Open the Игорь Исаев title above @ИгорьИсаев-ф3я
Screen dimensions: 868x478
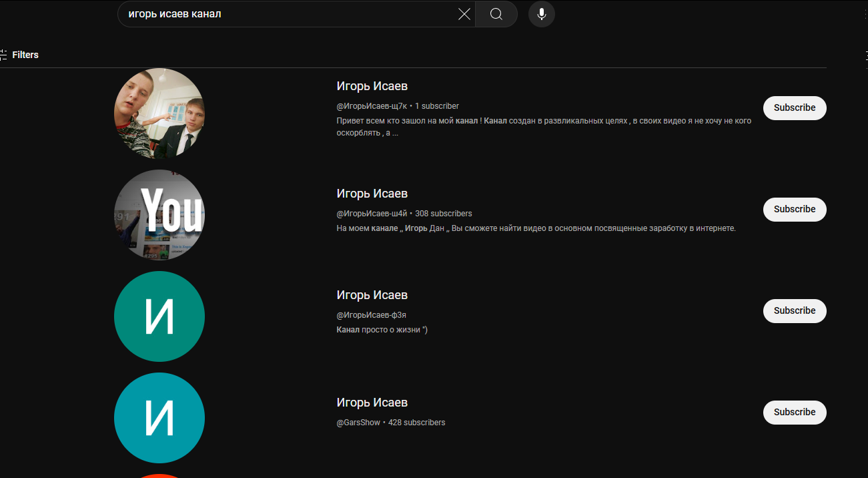[x=372, y=295]
